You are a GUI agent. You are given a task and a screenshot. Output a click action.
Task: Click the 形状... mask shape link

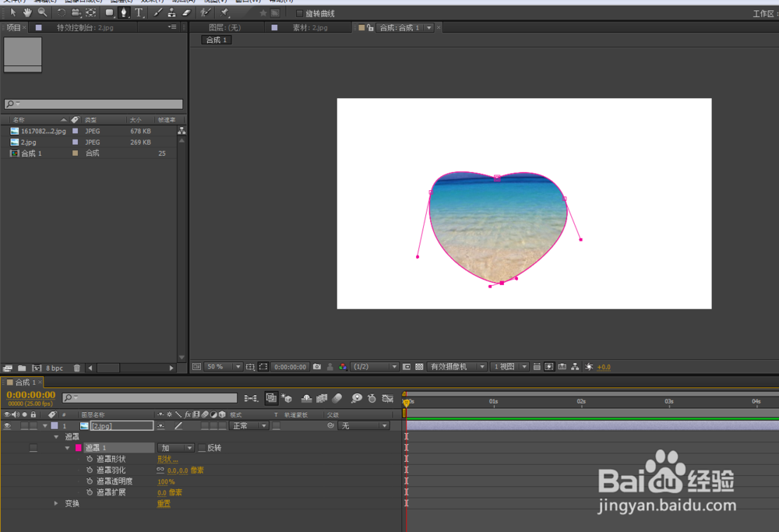pyautogui.click(x=167, y=460)
